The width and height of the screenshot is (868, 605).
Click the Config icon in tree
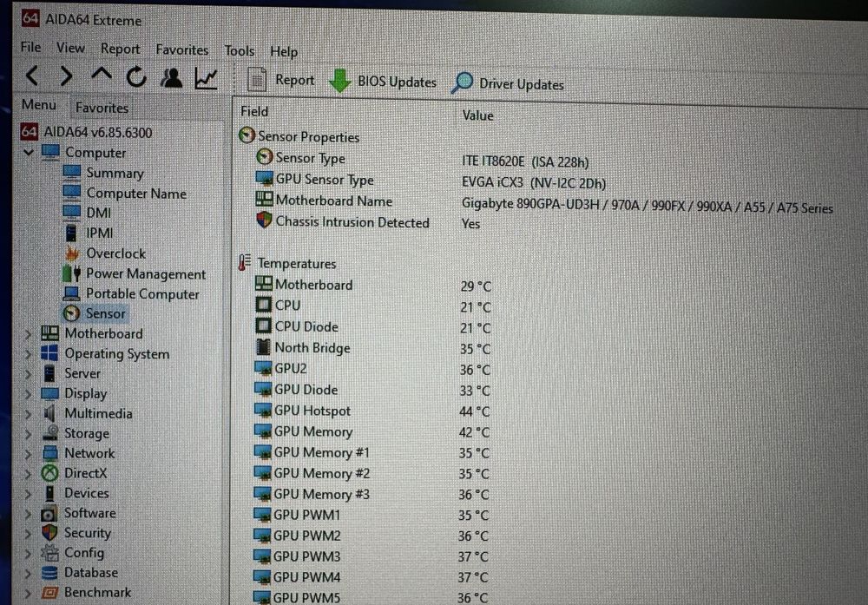pyautogui.click(x=49, y=552)
